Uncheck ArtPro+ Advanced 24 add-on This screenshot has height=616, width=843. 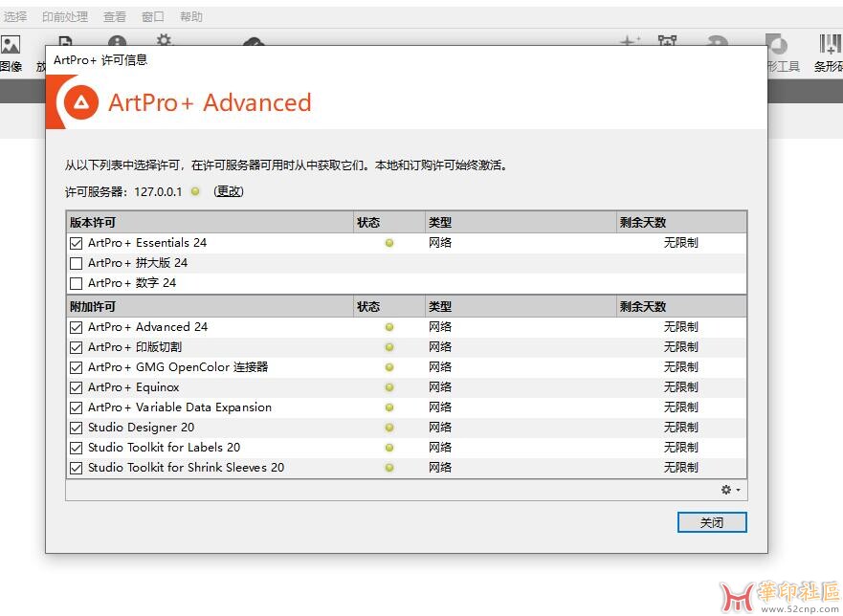pyautogui.click(x=76, y=327)
